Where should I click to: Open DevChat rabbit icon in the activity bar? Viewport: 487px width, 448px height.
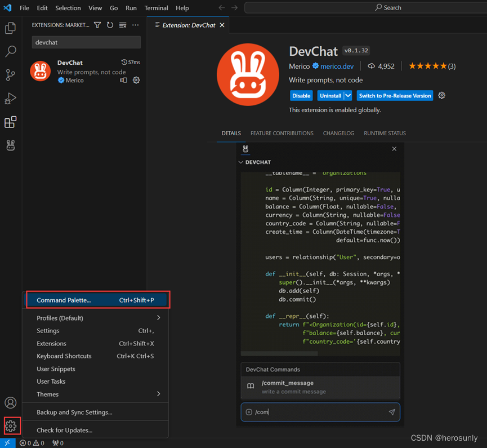tap(11, 145)
